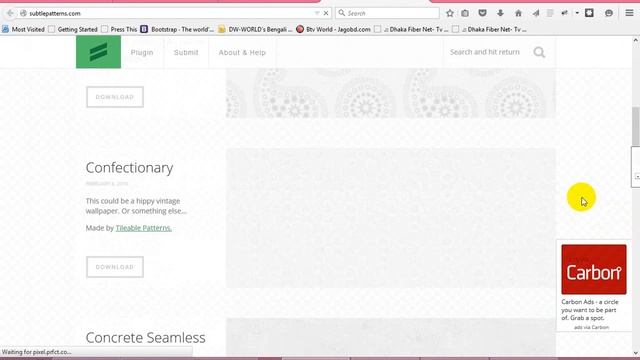Click the Confectionary pattern preview

(391, 218)
